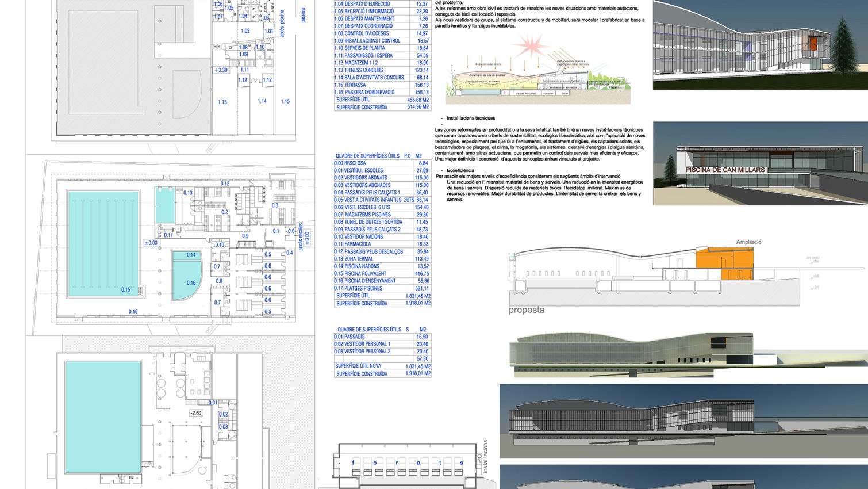This screenshot has height=489, width=868.
Task: Click the '-2.60' level marker on the basement plan
Action: click(x=196, y=413)
